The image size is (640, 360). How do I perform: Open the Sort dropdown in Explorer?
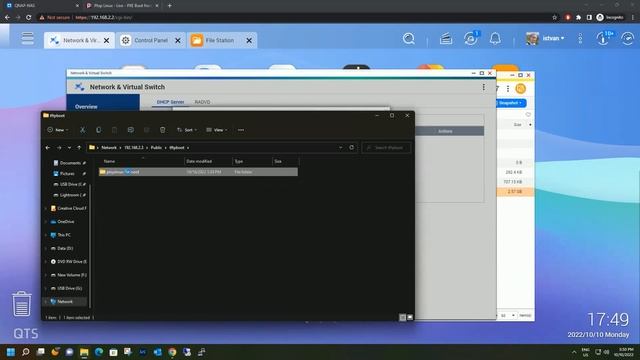(x=187, y=130)
